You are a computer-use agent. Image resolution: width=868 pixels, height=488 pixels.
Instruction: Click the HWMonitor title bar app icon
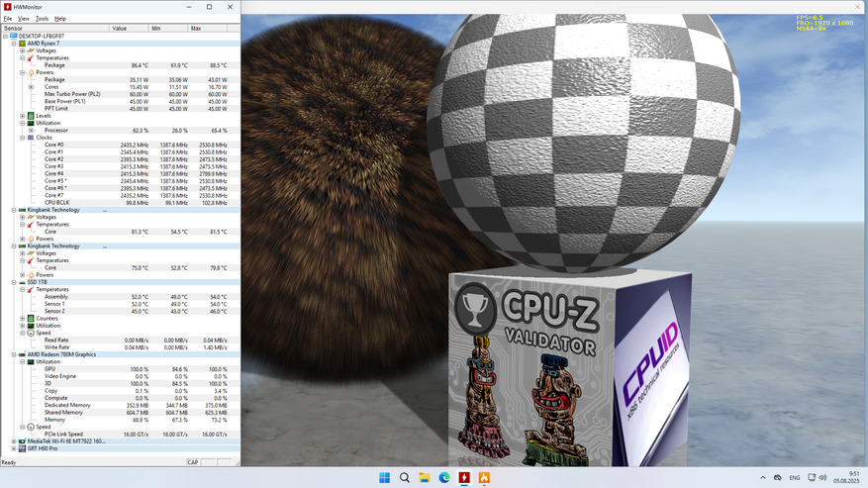[x=7, y=7]
